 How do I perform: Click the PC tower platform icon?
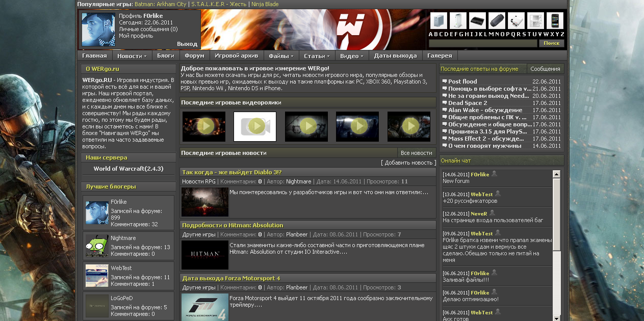439,21
